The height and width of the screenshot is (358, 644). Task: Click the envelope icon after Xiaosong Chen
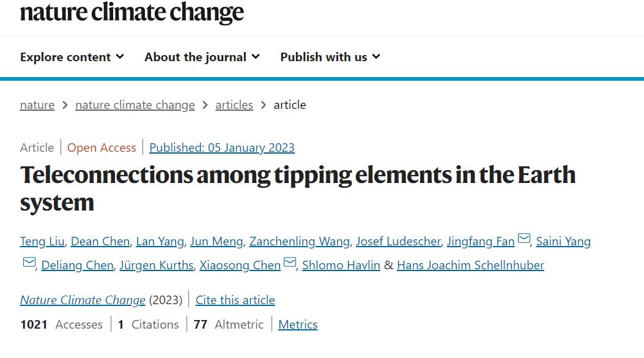pyautogui.click(x=290, y=263)
